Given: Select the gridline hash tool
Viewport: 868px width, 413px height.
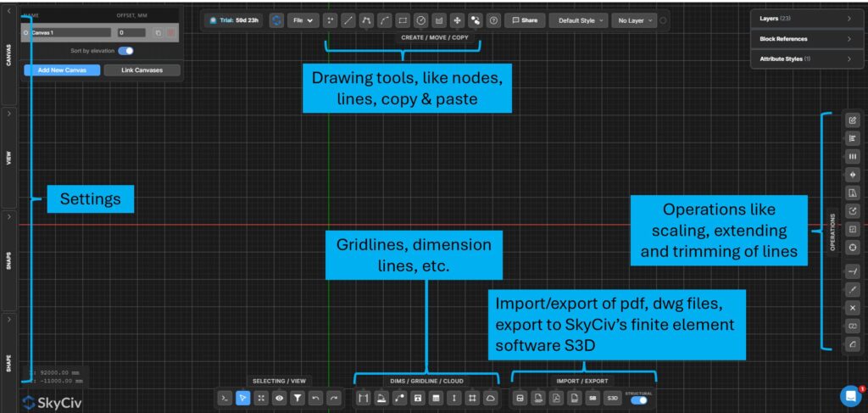Looking at the screenshot, I should (x=472, y=398).
